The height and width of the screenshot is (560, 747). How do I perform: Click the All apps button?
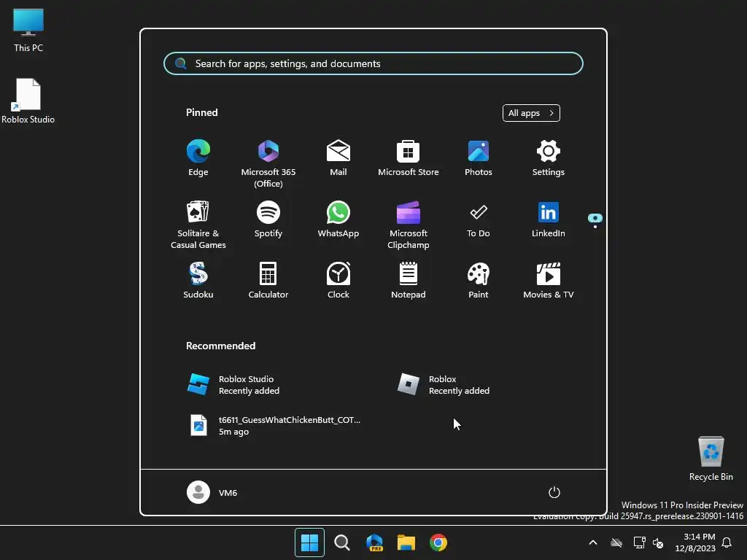pos(531,113)
